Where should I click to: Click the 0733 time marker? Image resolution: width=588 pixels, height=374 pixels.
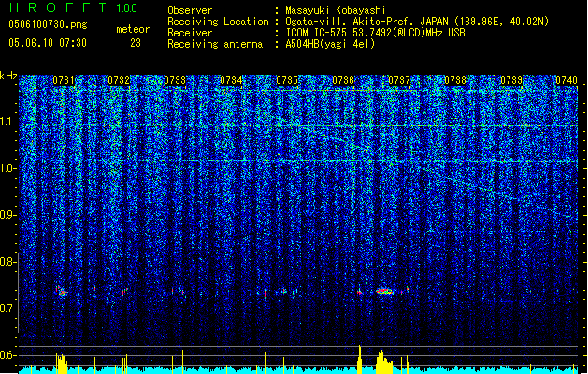(x=175, y=80)
